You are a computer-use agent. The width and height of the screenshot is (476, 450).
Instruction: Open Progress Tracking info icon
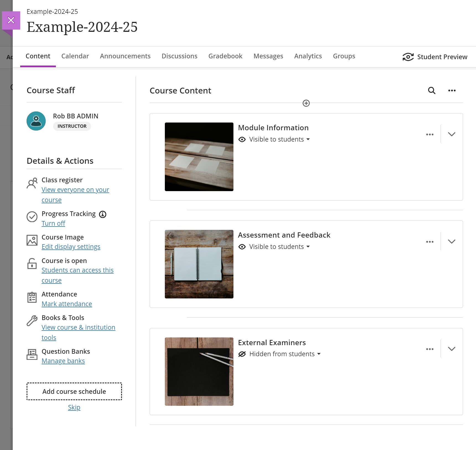click(103, 214)
